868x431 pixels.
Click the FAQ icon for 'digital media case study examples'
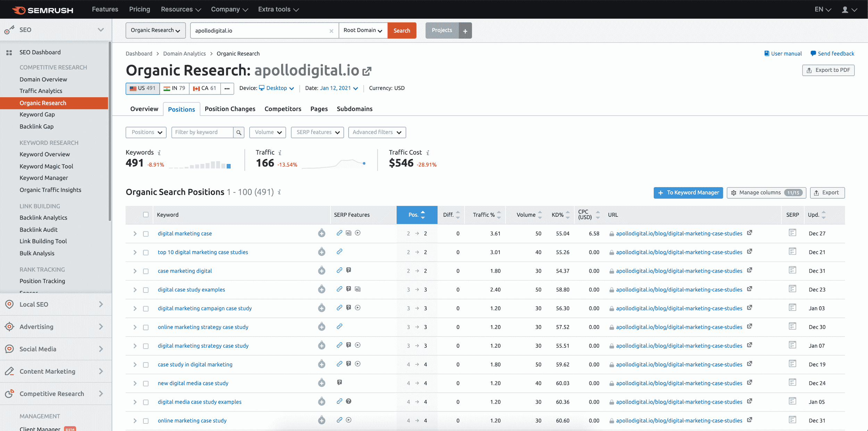point(349,401)
